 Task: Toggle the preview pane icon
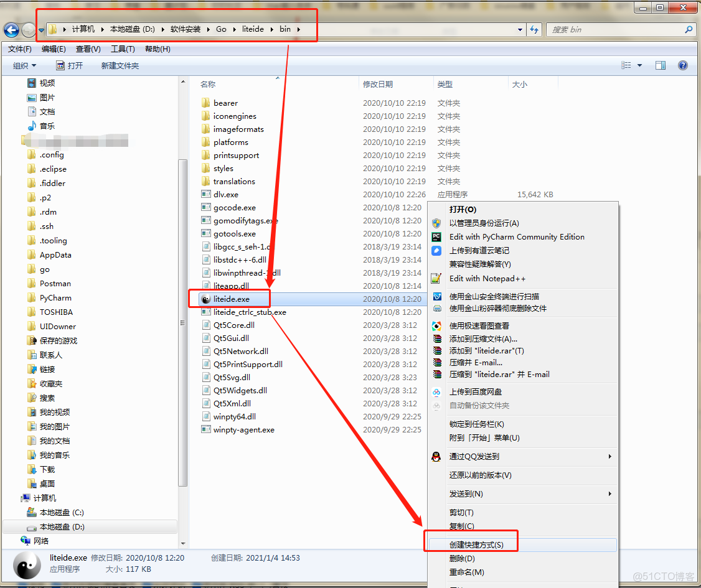[x=661, y=65]
